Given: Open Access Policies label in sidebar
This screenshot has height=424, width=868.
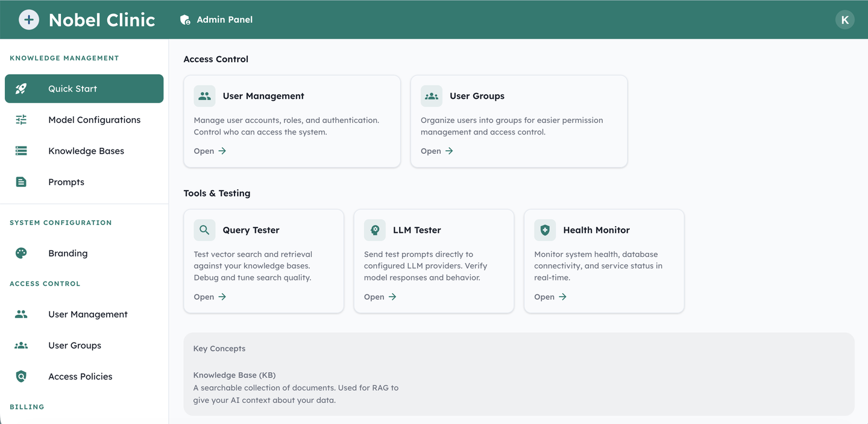Looking at the screenshot, I should click(80, 376).
